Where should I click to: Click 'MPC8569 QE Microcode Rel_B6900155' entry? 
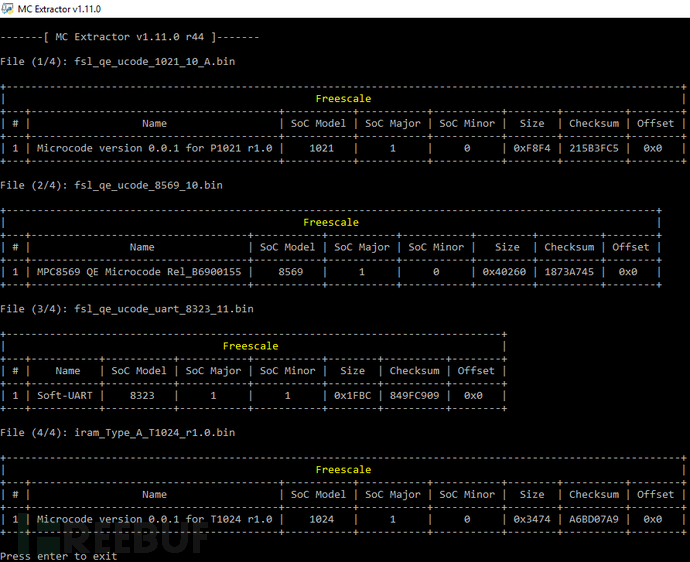[x=139, y=272]
